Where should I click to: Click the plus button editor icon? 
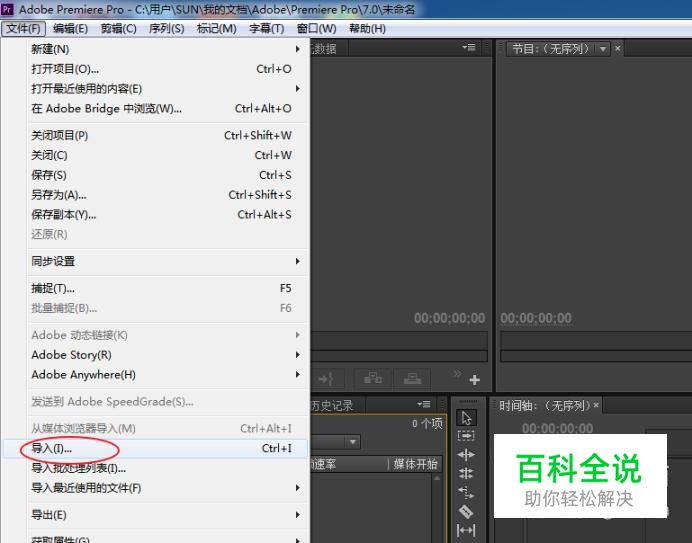(x=474, y=380)
